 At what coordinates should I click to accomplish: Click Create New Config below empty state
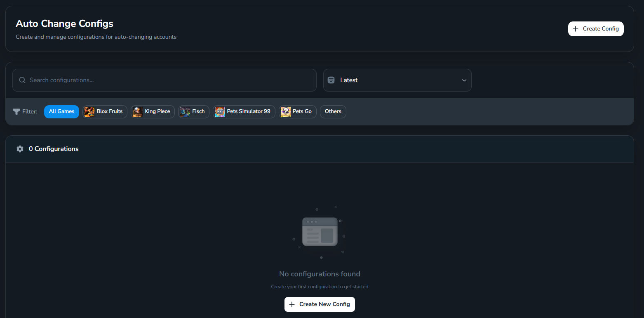pyautogui.click(x=320, y=304)
